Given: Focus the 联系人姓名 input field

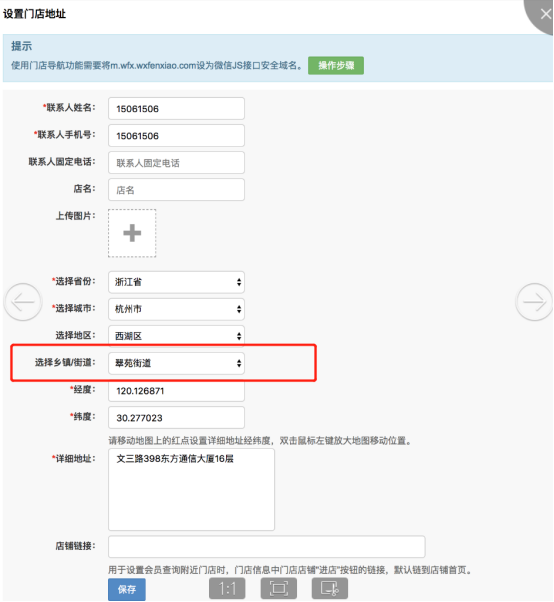Looking at the screenshot, I should [176, 109].
